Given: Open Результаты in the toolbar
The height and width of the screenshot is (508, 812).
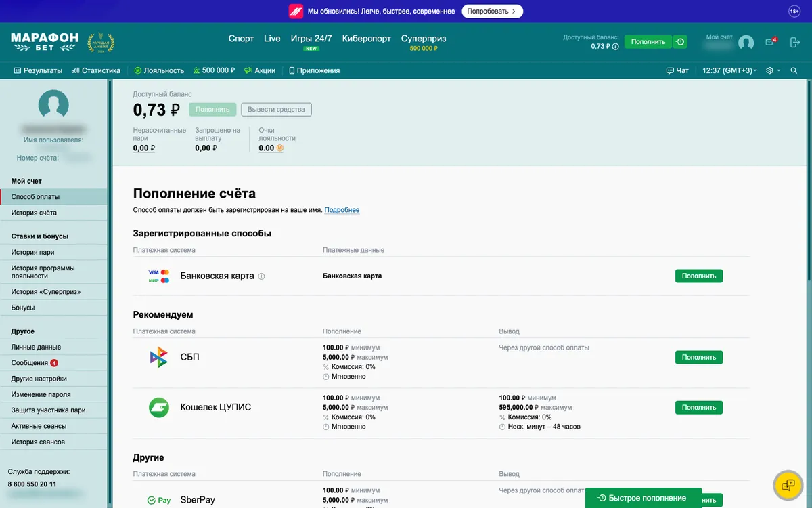Looking at the screenshot, I should coord(38,70).
